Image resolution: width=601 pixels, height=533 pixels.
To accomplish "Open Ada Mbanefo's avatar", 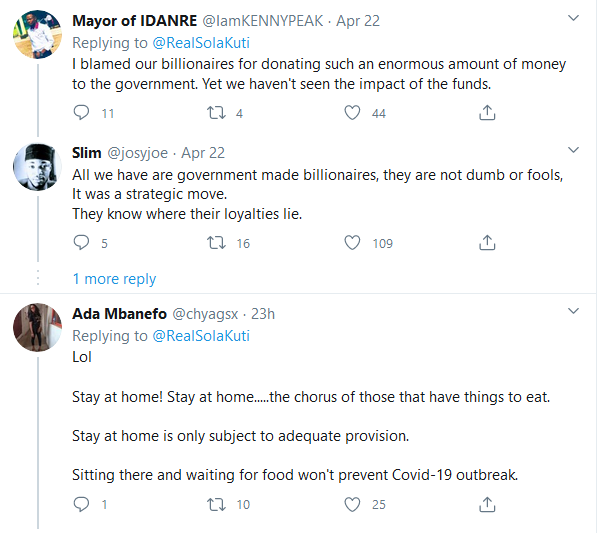I will tap(36, 328).
